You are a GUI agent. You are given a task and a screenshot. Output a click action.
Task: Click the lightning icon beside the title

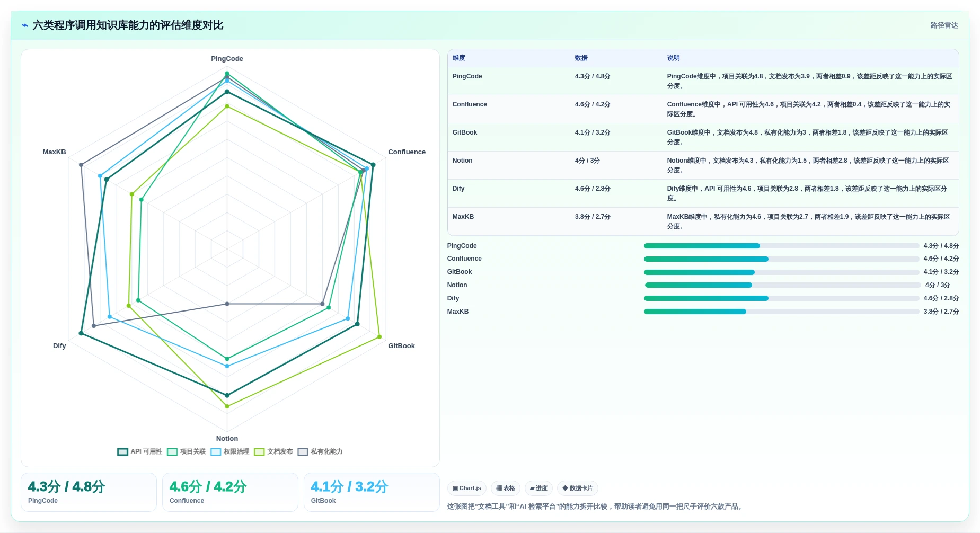24,25
